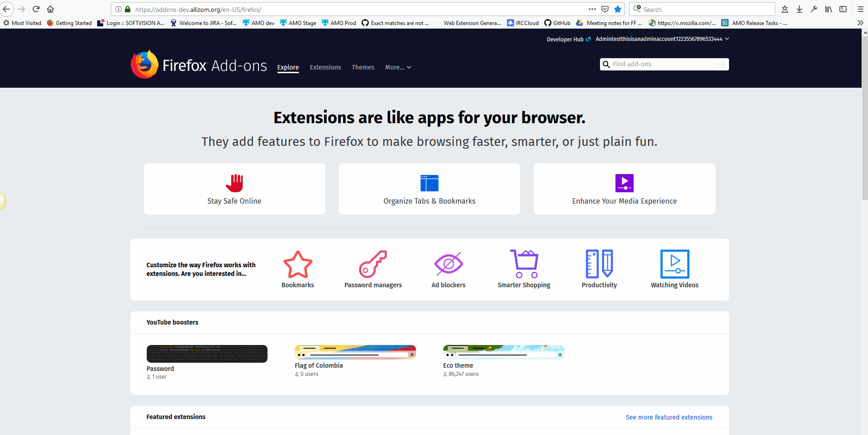
Task: Open the developer tools wrench icon
Action: pyautogui.click(x=814, y=9)
